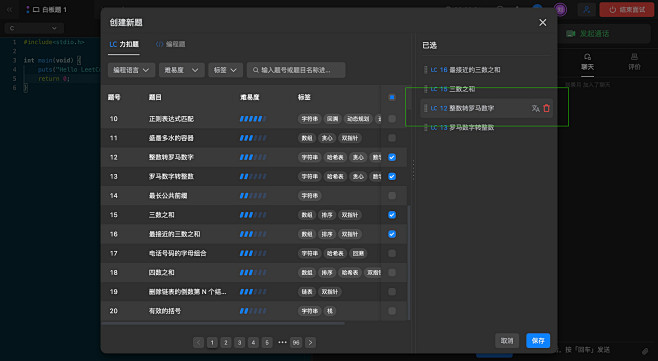Viewport: 658px width, 361px height.
Task: Grab drag handle of LC 16 最接近的三数之和
Action: tap(426, 70)
